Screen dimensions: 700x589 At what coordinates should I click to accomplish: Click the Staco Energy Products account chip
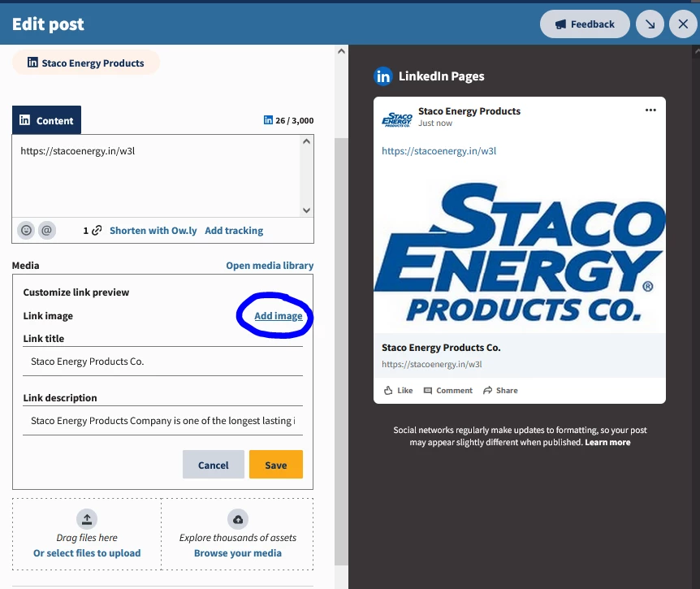pos(86,63)
